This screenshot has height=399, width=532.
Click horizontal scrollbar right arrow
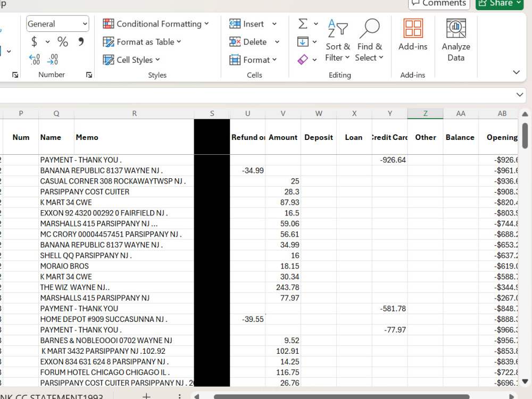pos(511,396)
